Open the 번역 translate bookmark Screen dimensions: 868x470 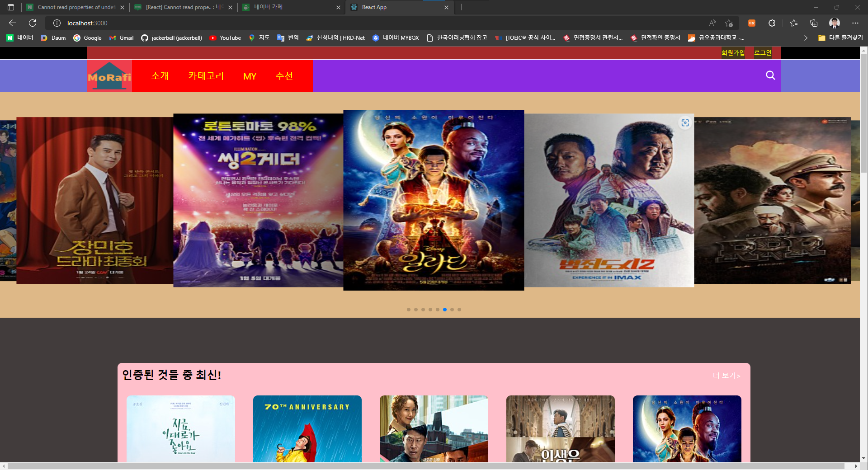288,38
